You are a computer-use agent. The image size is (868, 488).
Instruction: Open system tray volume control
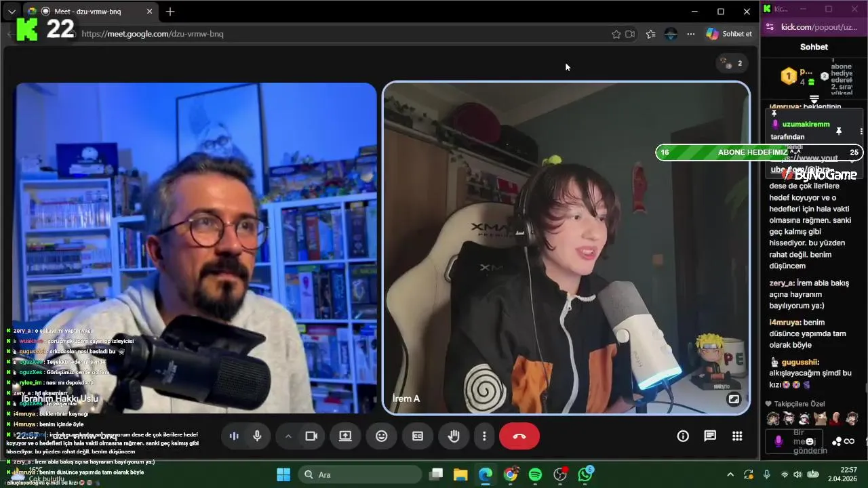pyautogui.click(x=798, y=474)
